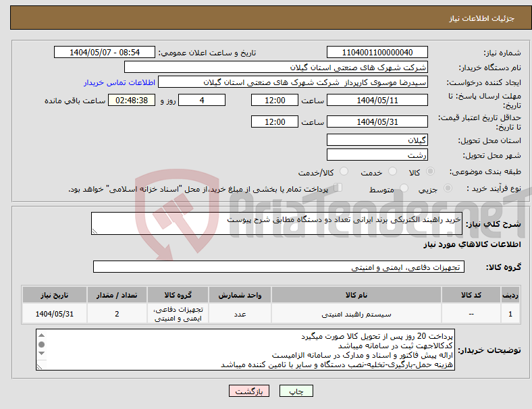The height and width of the screenshot is (409, 532).
Task: Click the quantity cell 2 in table
Action: [117, 314]
